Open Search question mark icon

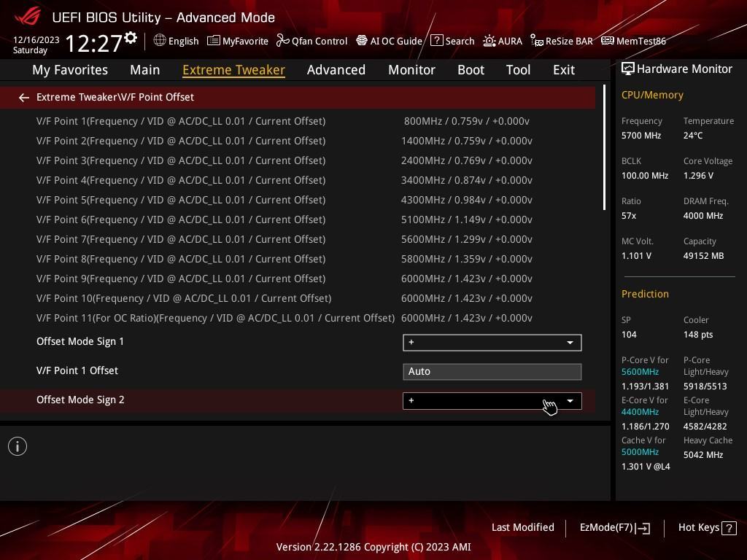[436, 41]
